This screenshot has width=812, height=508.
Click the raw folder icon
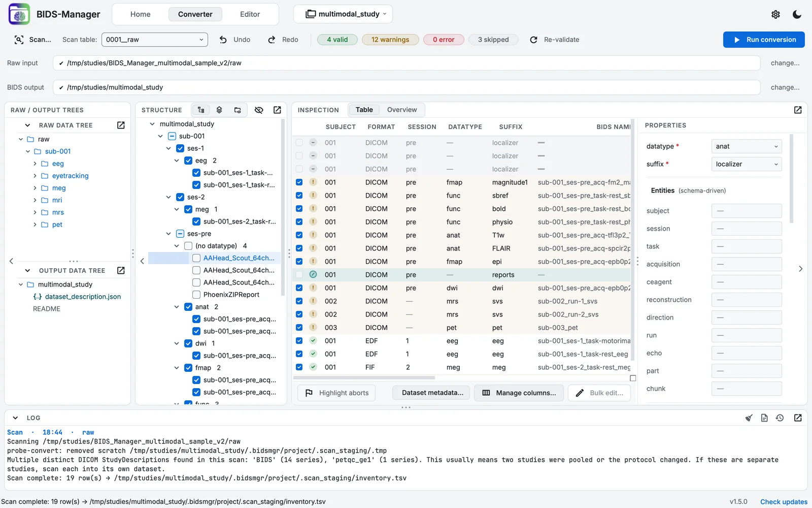(30, 139)
